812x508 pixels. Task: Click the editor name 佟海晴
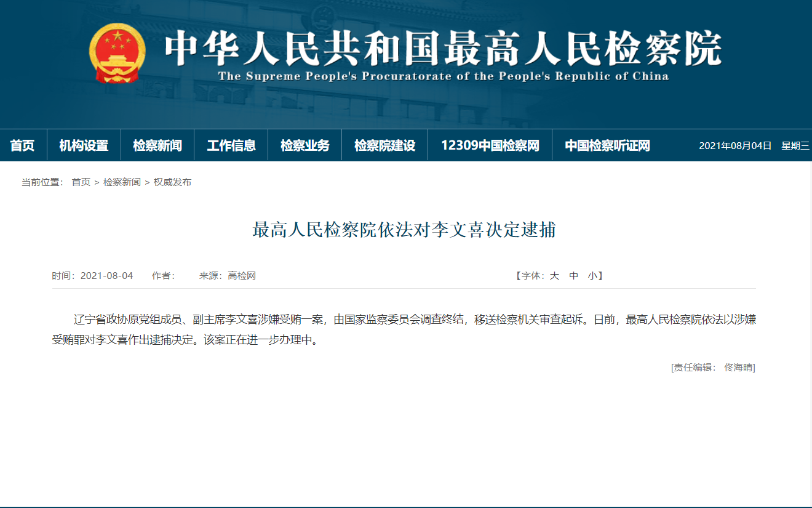point(738,368)
